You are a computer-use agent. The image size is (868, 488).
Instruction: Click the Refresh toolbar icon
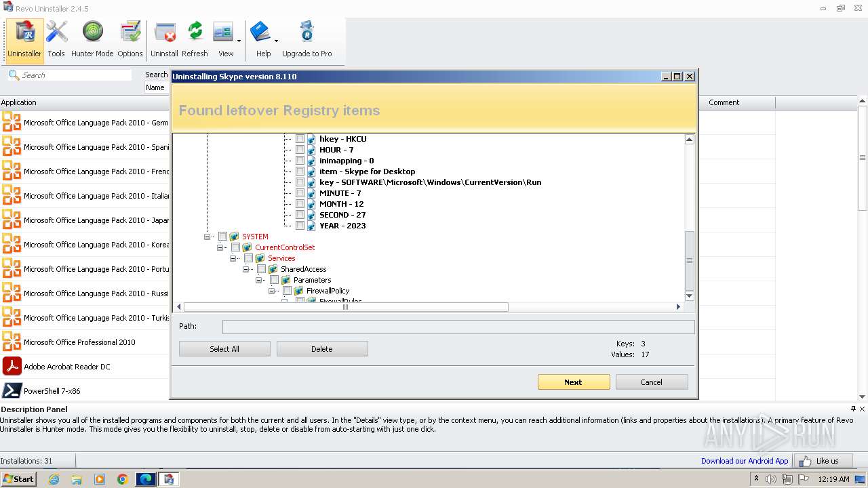click(x=195, y=40)
